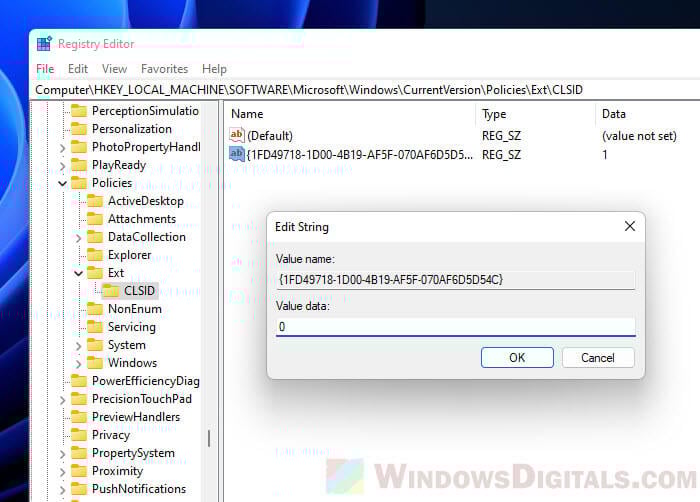Click the Registry Editor app icon
The image size is (700, 502).
tap(44, 43)
